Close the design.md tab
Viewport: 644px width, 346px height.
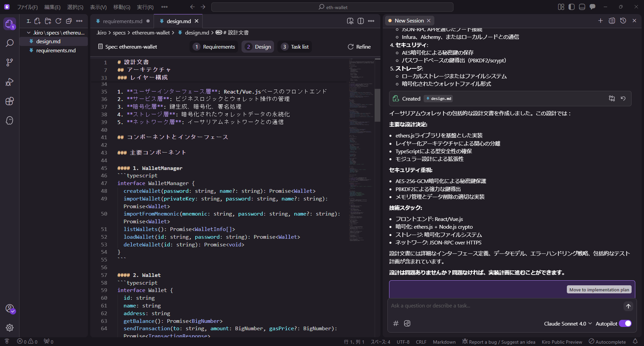click(197, 21)
